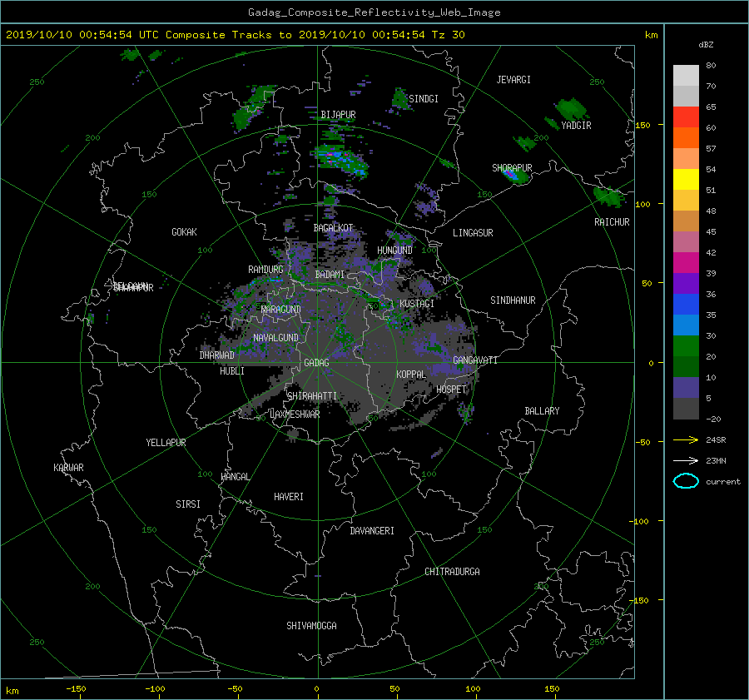
Task: Select the magenta 42 dBZ color swatch
Action: (x=686, y=262)
